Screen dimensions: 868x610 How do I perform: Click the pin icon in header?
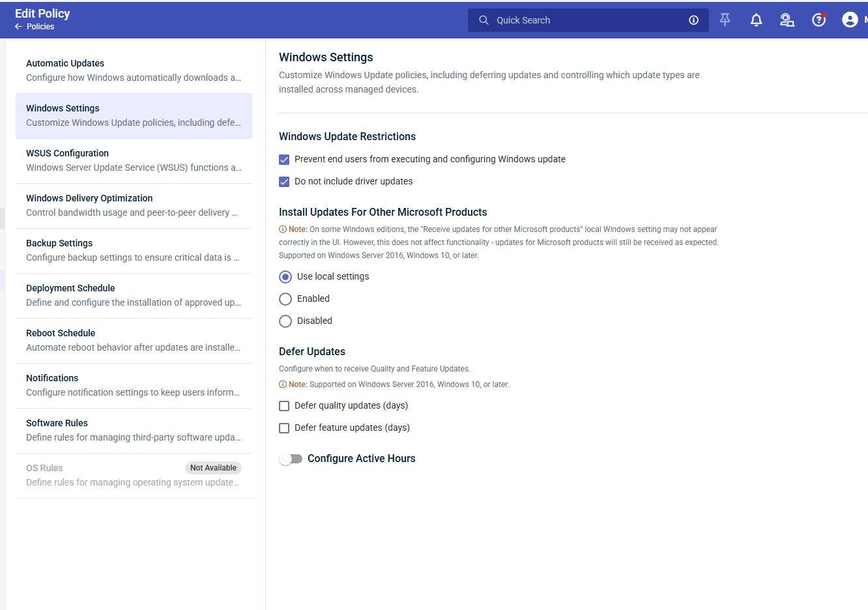(x=725, y=20)
